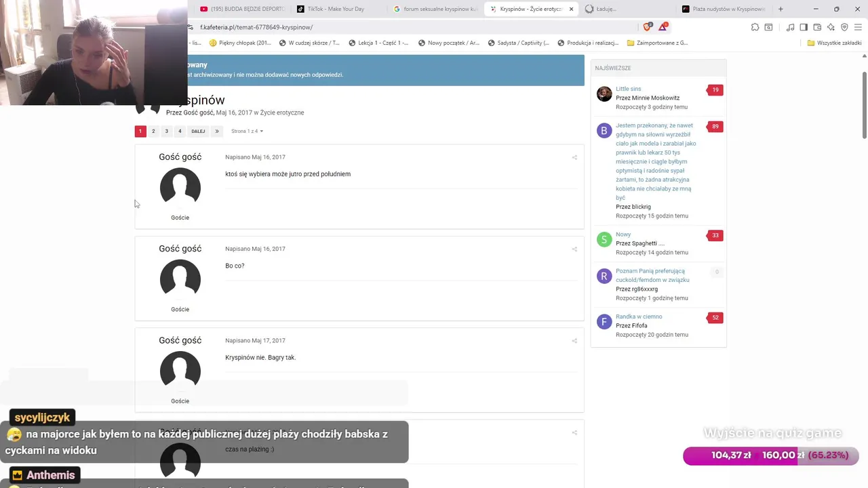The image size is (868, 488).
Task: Open 'Lekcja 1 - Część 1' bookmark
Action: pyautogui.click(x=378, y=43)
